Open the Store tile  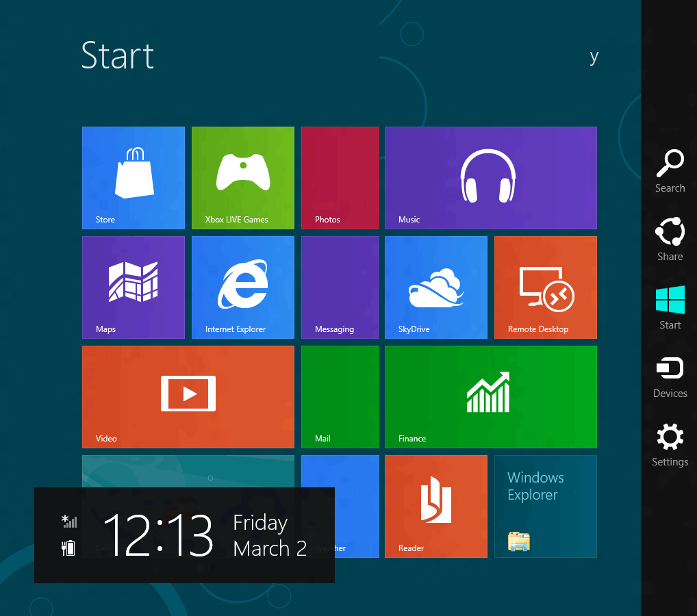coord(134,178)
